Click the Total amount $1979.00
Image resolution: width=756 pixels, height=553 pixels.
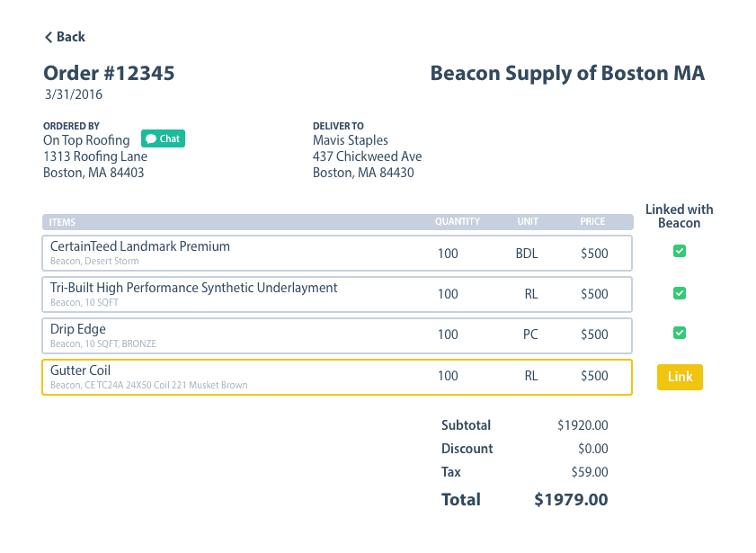click(571, 500)
